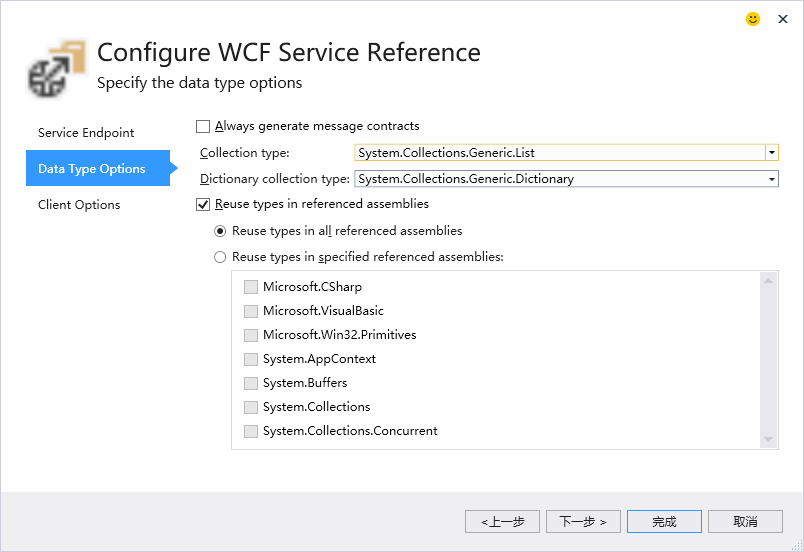Image resolution: width=804 pixels, height=552 pixels.
Task: Go to the Client Options page
Action: (x=79, y=205)
